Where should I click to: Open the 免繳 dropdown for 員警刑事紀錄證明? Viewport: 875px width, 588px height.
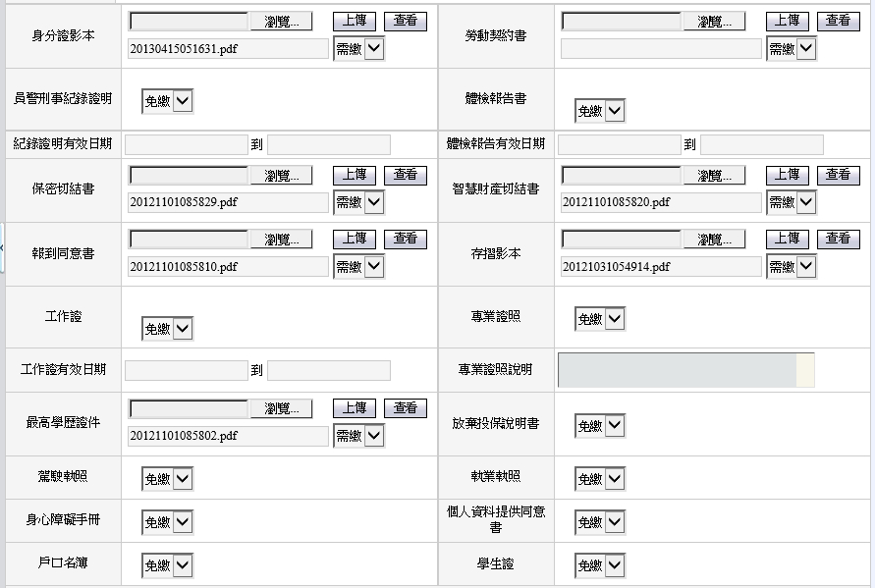coord(168,100)
